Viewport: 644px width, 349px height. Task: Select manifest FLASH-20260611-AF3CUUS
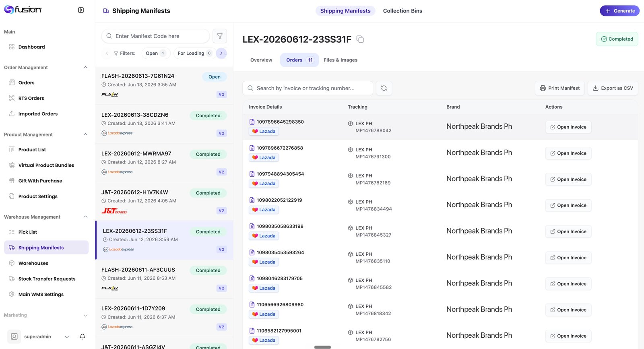[164, 279]
